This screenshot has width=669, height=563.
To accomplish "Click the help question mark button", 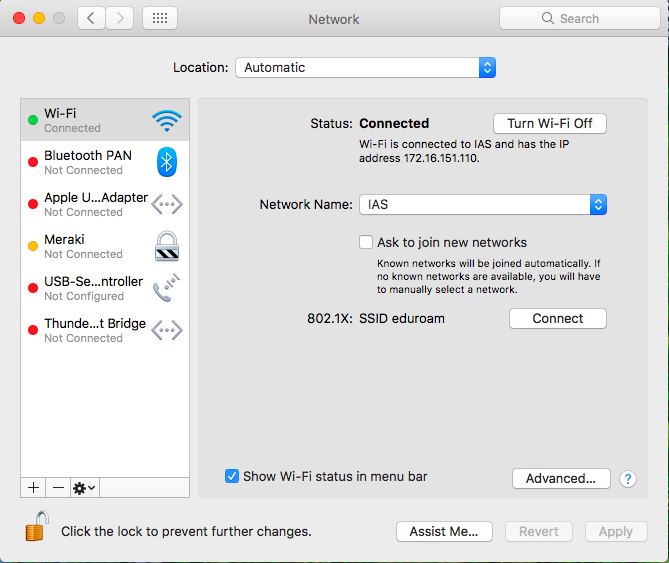I will (628, 479).
